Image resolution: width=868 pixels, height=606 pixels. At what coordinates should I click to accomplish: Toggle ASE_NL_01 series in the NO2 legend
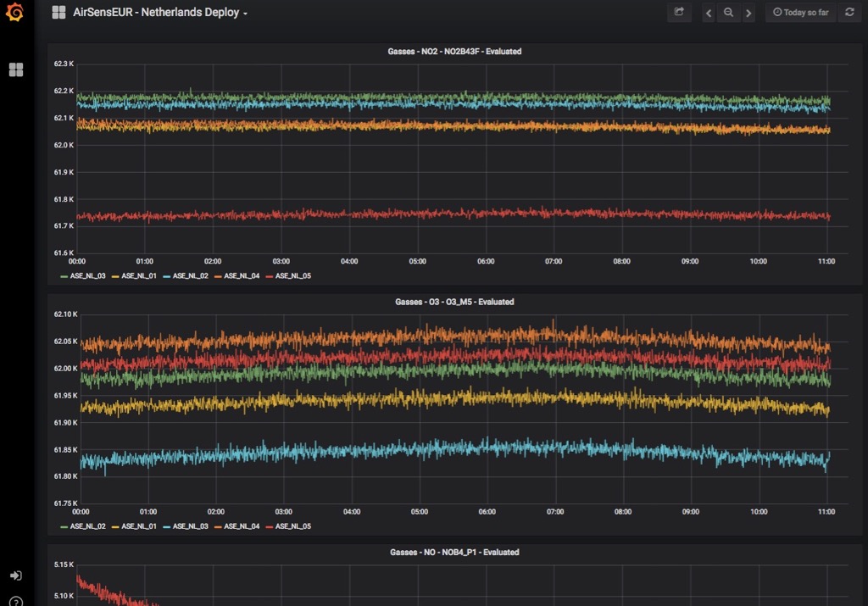[x=139, y=275]
